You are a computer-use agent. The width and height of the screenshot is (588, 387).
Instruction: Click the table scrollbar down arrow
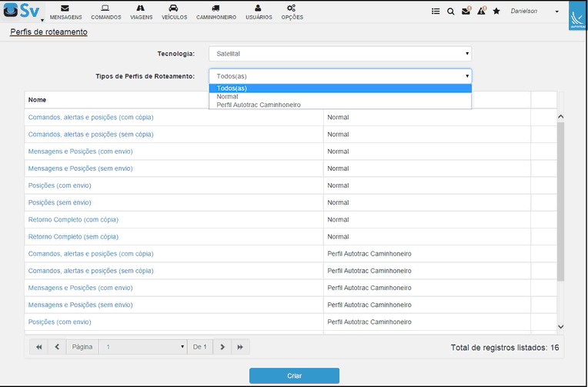[x=560, y=327]
